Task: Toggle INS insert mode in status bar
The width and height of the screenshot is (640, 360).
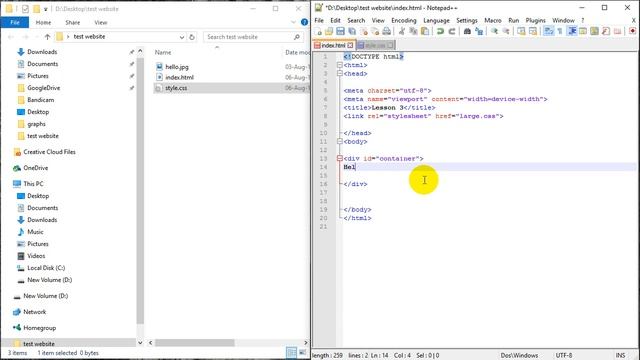Action: point(620,355)
